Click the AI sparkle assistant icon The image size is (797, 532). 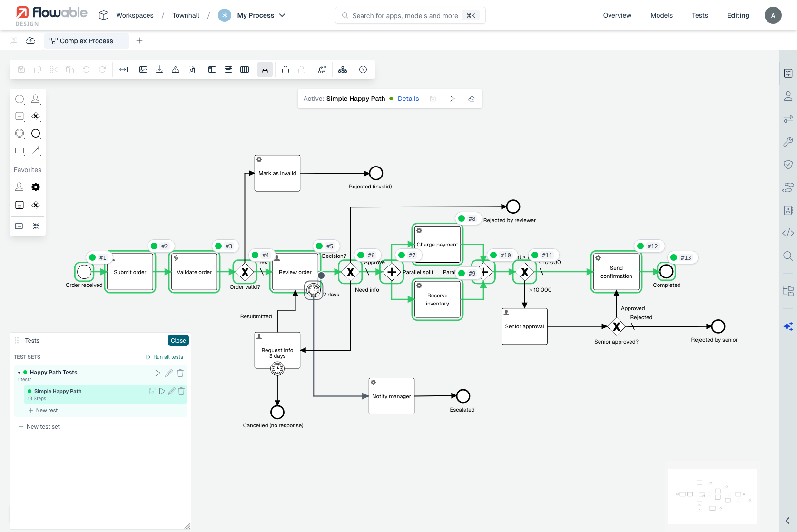tap(788, 326)
